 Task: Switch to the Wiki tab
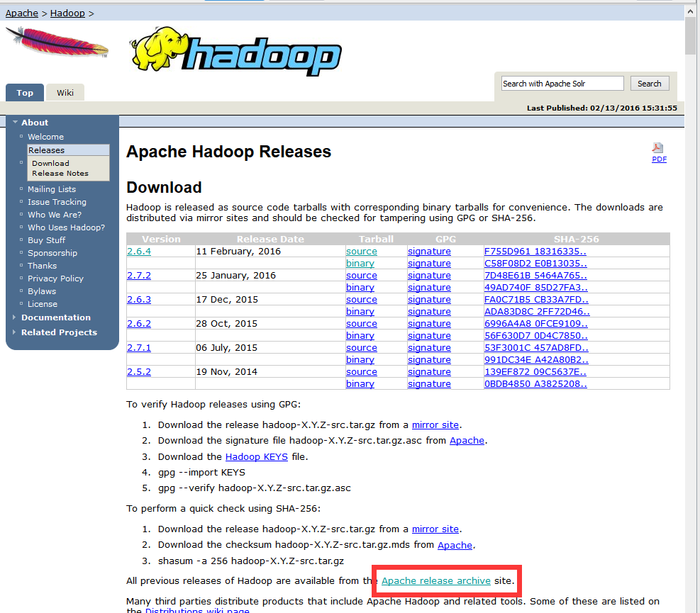(x=65, y=92)
